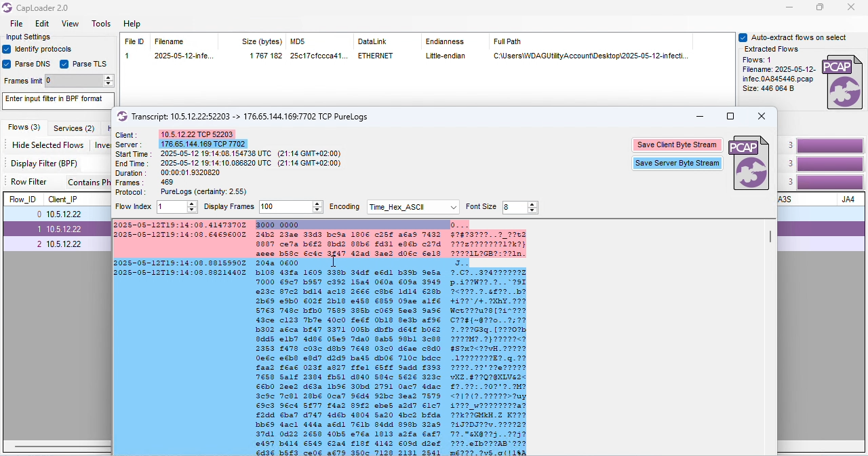Increase Frames limit spinner value
The height and width of the screenshot is (456, 868).
pos(109,78)
